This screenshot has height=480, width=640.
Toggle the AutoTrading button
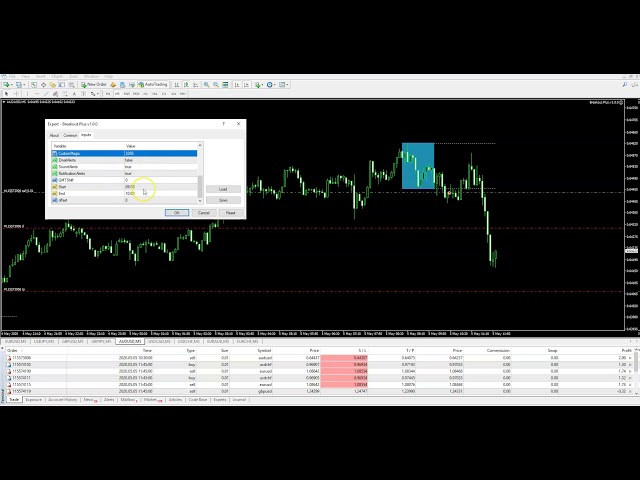pyautogui.click(x=155, y=85)
